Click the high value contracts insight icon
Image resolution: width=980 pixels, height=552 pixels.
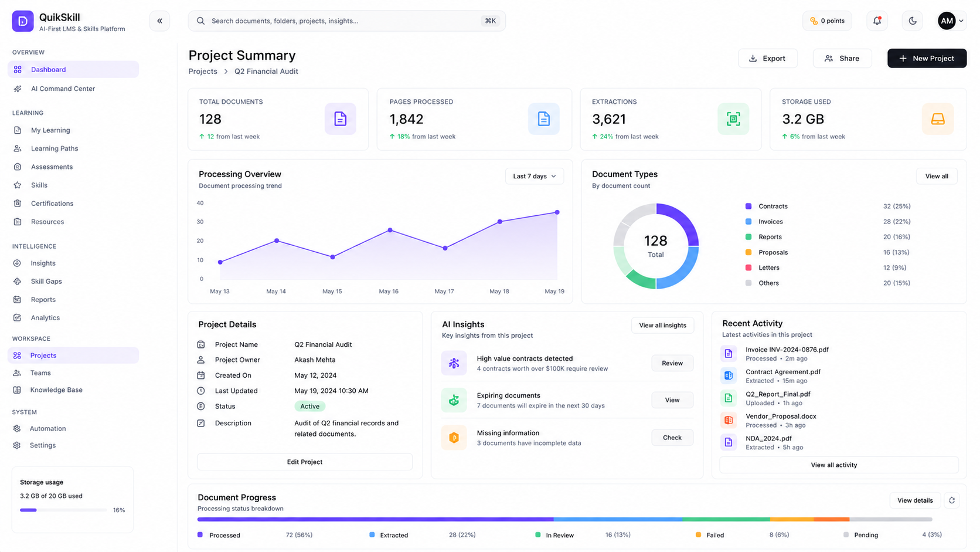click(x=454, y=363)
